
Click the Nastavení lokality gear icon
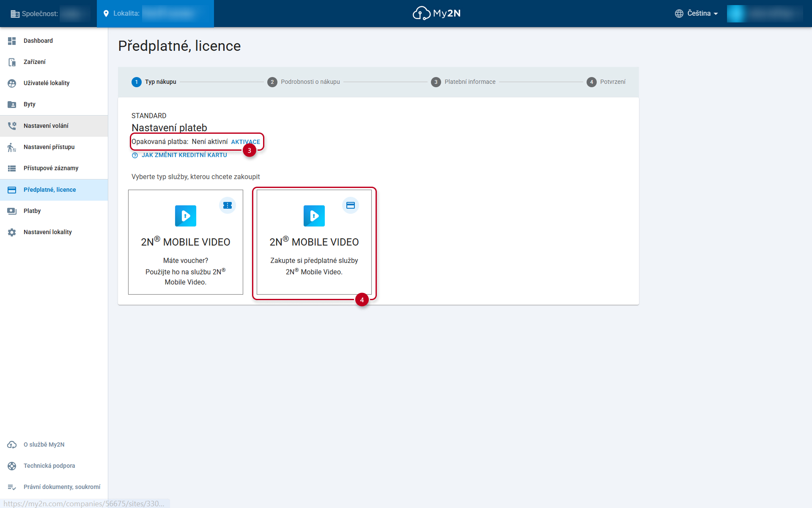12,232
